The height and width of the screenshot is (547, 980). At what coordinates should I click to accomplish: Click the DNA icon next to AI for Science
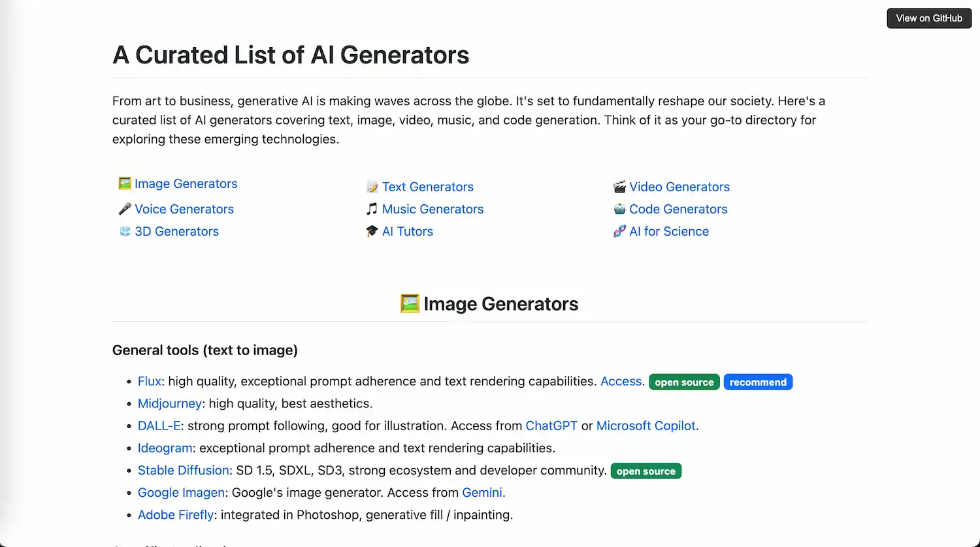(619, 231)
